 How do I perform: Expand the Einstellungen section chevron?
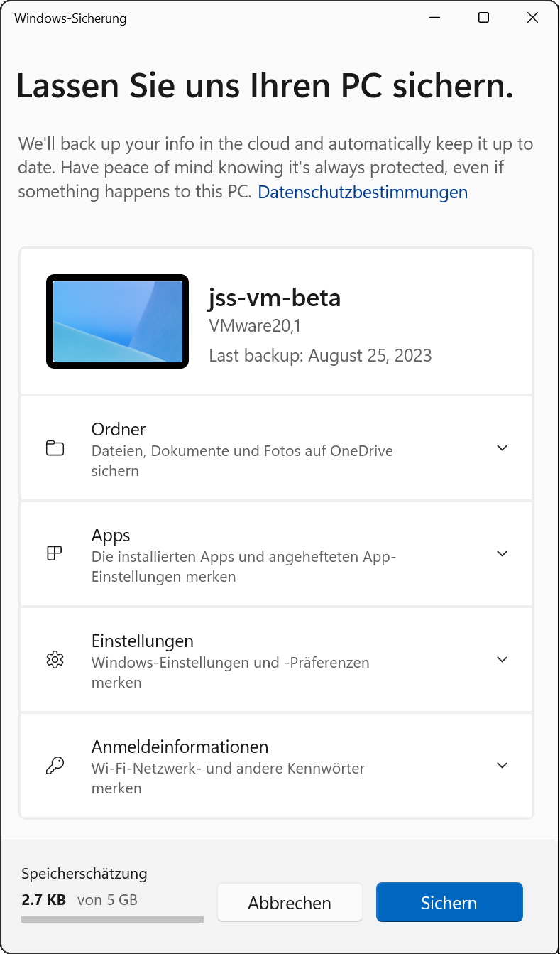point(502,660)
